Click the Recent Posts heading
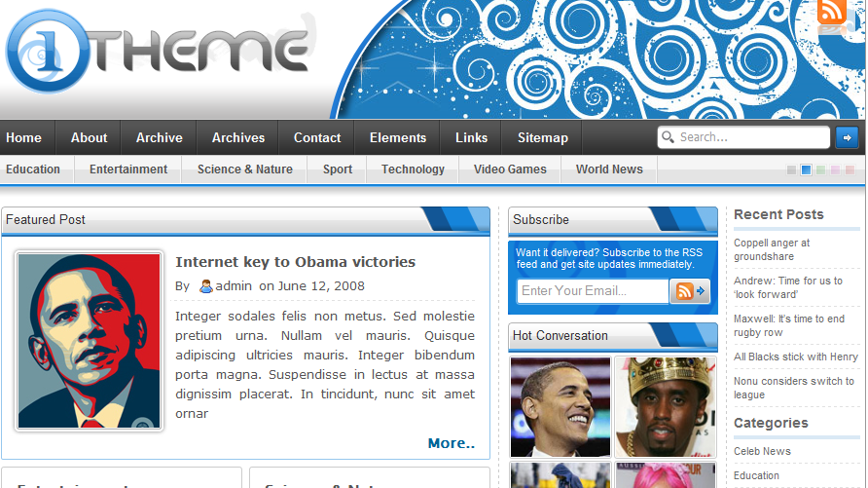Viewport: 868px width, 488px height. click(x=778, y=214)
